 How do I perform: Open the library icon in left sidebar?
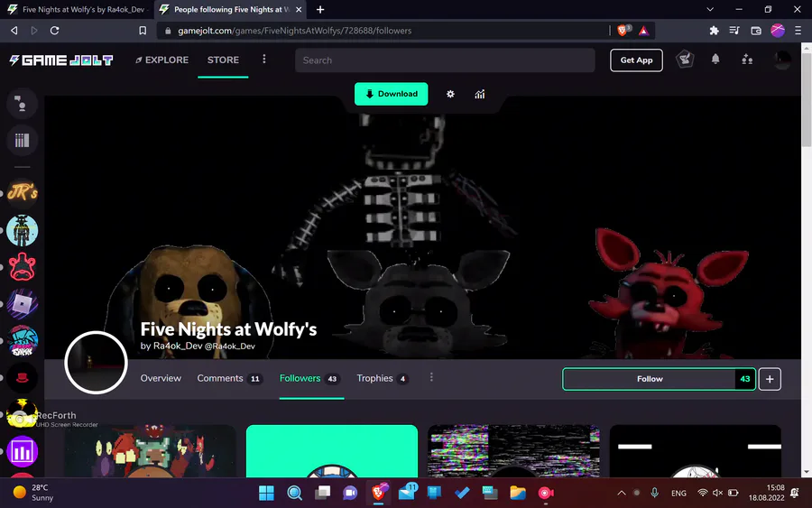(22, 141)
